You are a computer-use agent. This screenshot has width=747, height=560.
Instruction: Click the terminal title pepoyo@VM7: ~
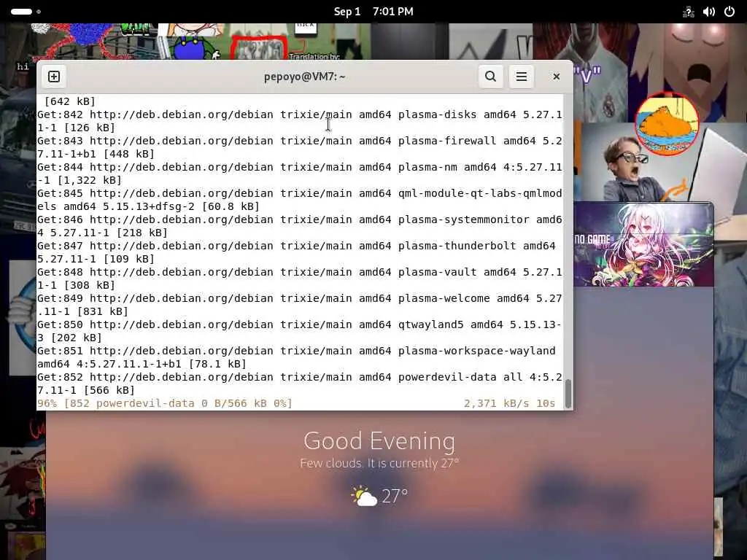pyautogui.click(x=304, y=77)
